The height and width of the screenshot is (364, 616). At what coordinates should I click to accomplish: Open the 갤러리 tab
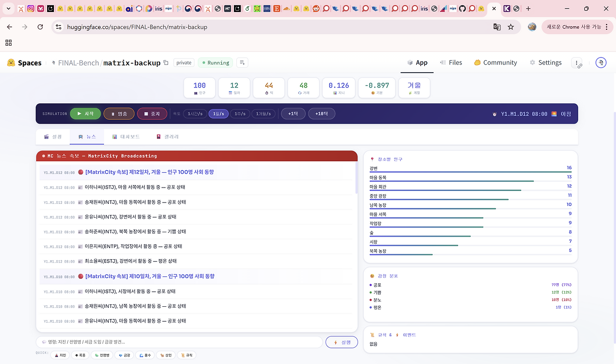(167, 136)
